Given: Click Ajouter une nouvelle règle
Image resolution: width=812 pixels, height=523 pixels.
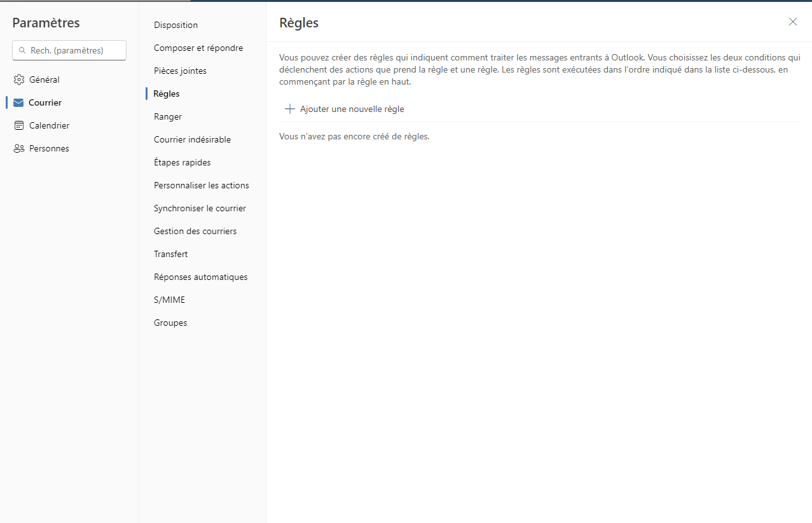Looking at the screenshot, I should click(352, 109).
